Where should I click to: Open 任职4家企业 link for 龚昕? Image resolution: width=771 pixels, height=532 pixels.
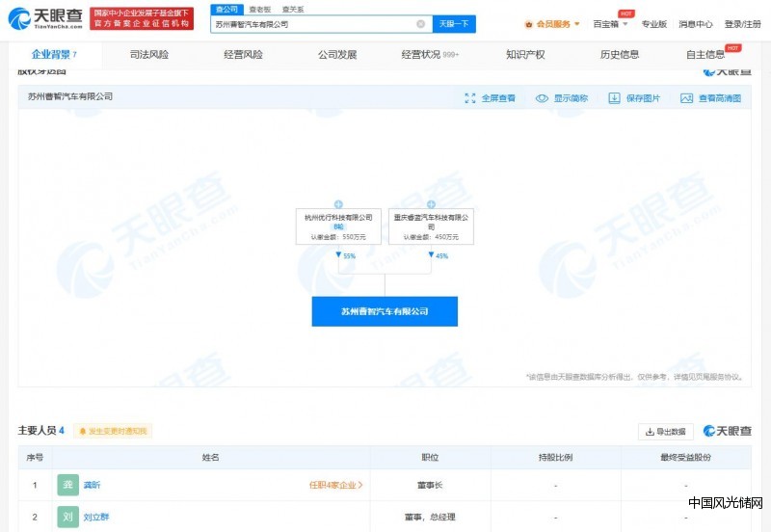pyautogui.click(x=335, y=485)
